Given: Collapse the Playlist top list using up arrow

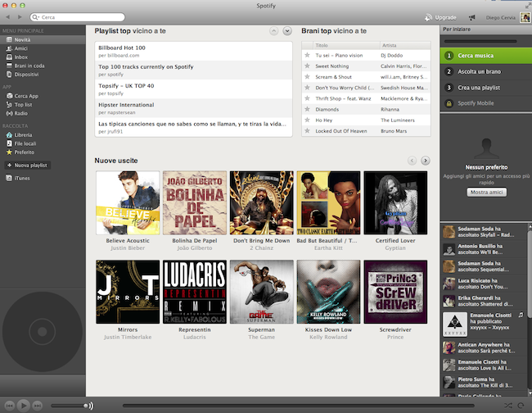Looking at the screenshot, I should 273,31.
